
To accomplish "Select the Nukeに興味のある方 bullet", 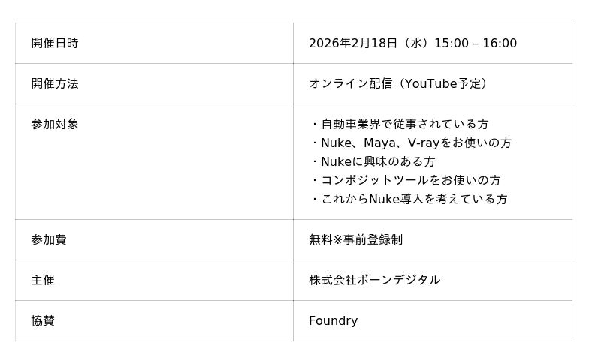I will pos(377,162).
